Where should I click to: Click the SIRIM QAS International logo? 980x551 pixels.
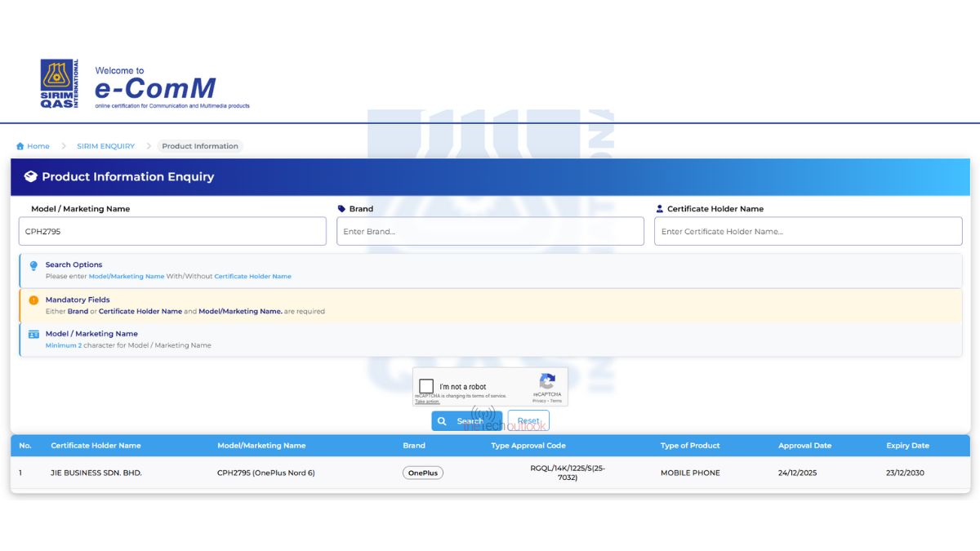point(60,84)
